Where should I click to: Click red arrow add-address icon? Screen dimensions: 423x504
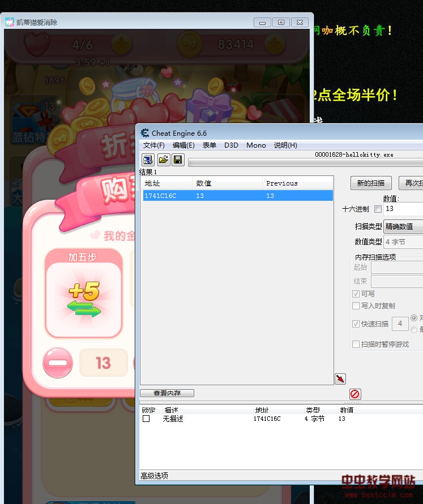click(x=340, y=378)
